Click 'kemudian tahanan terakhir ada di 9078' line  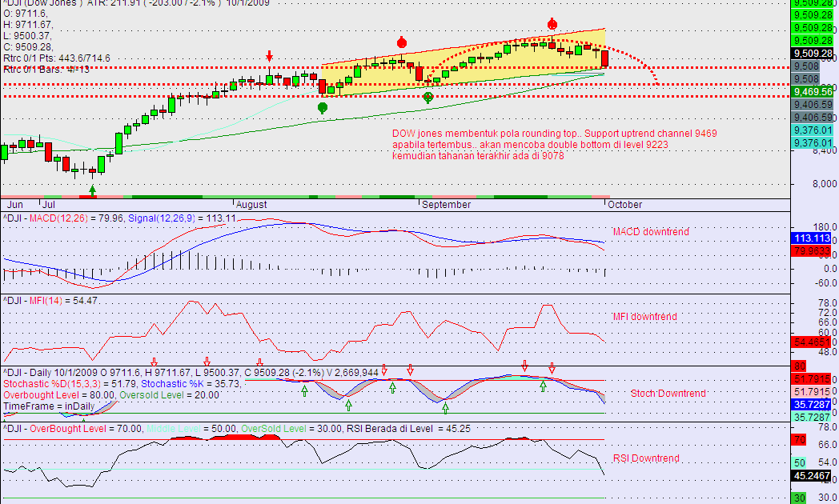click(x=478, y=156)
